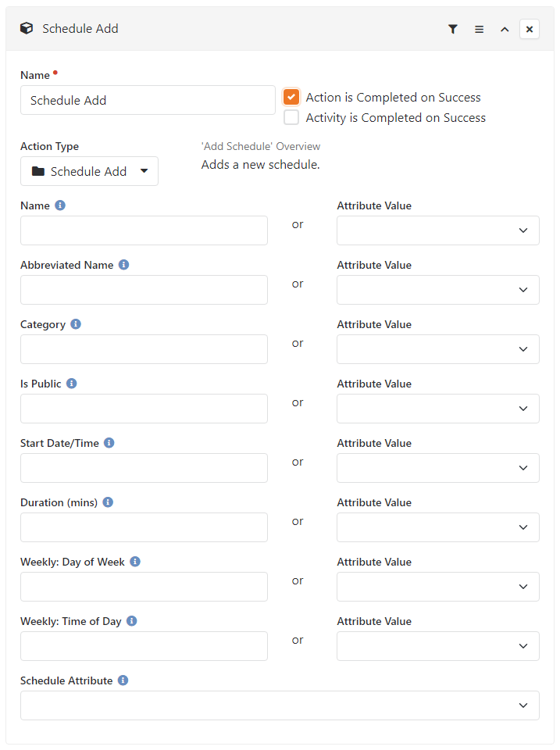This screenshot has width=560, height=750.
Task: Open the Action Type Schedule Add dropdown
Action: [89, 171]
